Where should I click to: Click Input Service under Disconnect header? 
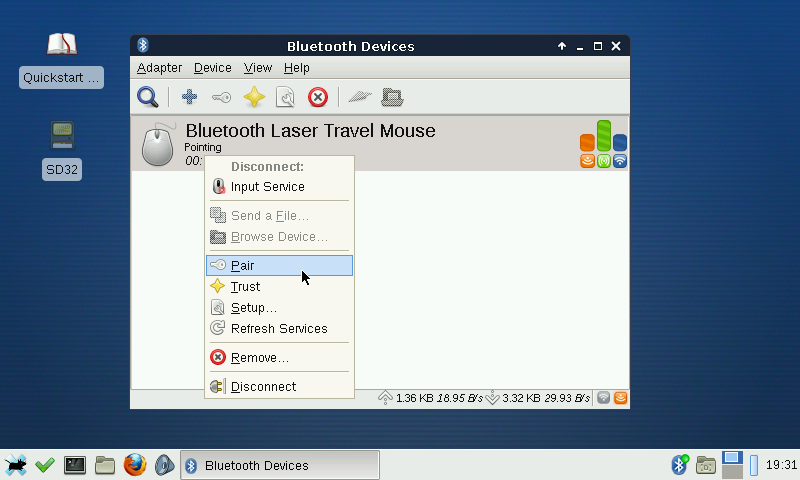pyautogui.click(x=267, y=186)
